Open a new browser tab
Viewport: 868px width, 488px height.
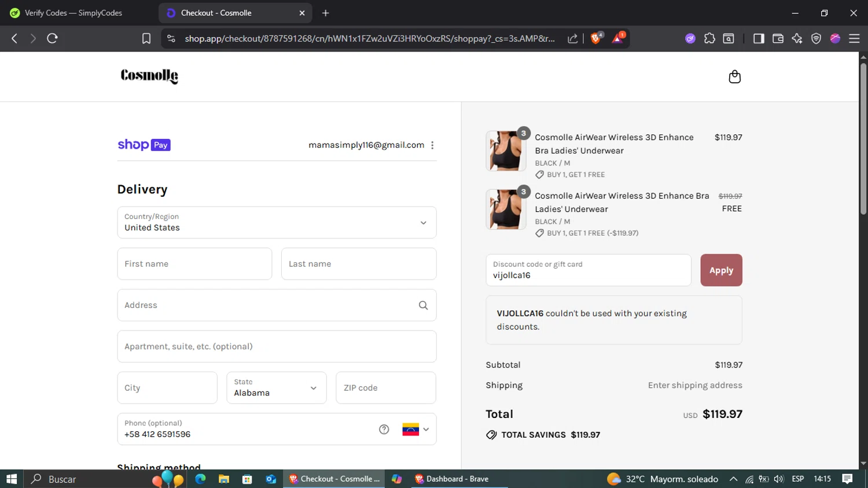coord(326,13)
